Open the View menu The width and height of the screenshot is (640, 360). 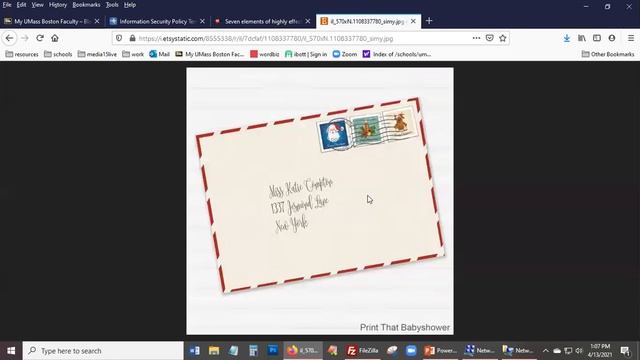pos(38,5)
